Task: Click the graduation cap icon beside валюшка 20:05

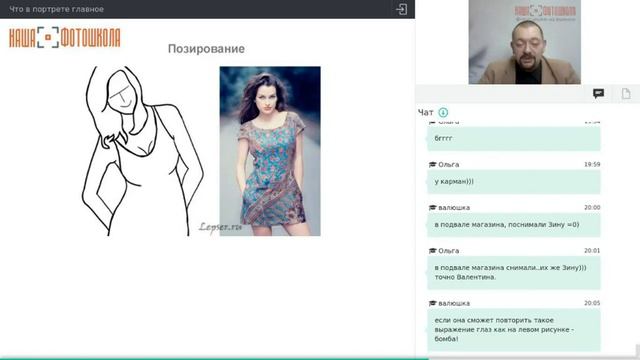Action: 433,303
